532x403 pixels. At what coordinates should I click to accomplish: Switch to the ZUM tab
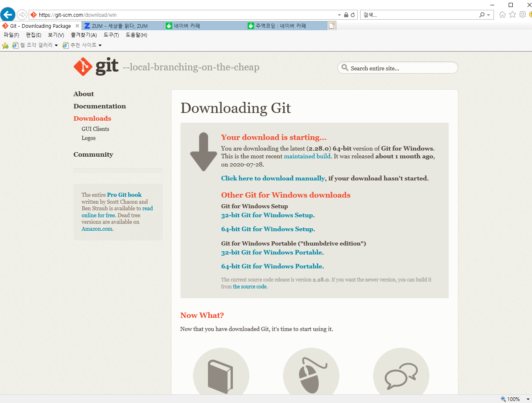tap(122, 26)
